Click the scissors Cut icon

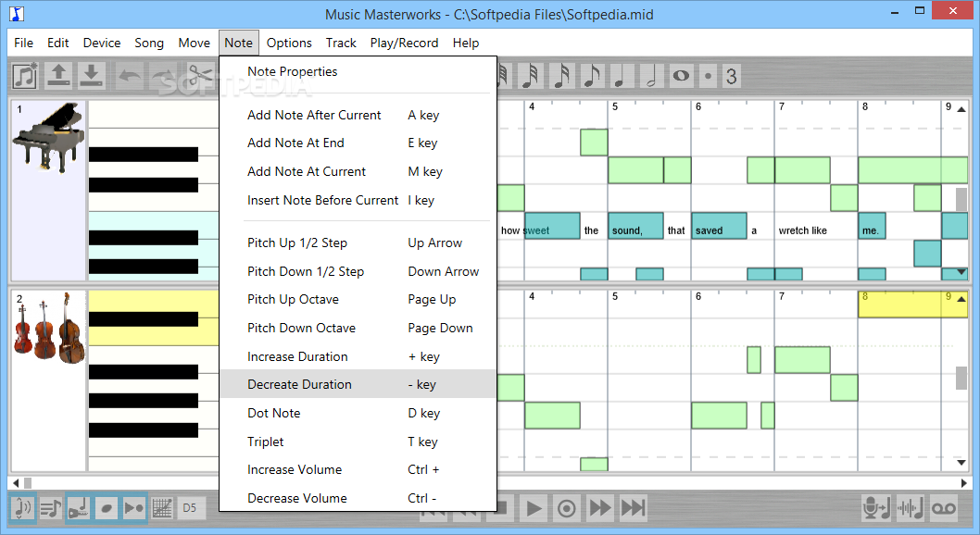(x=201, y=76)
